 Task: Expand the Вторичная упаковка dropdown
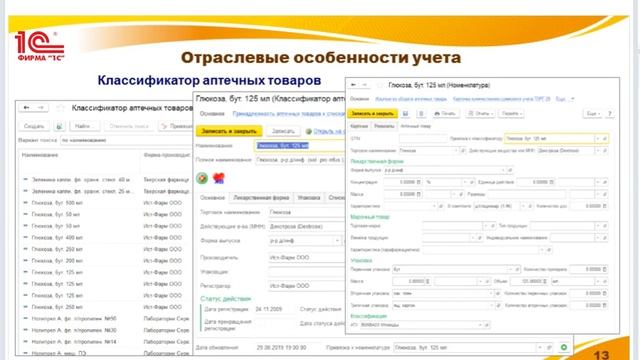pos(491,293)
